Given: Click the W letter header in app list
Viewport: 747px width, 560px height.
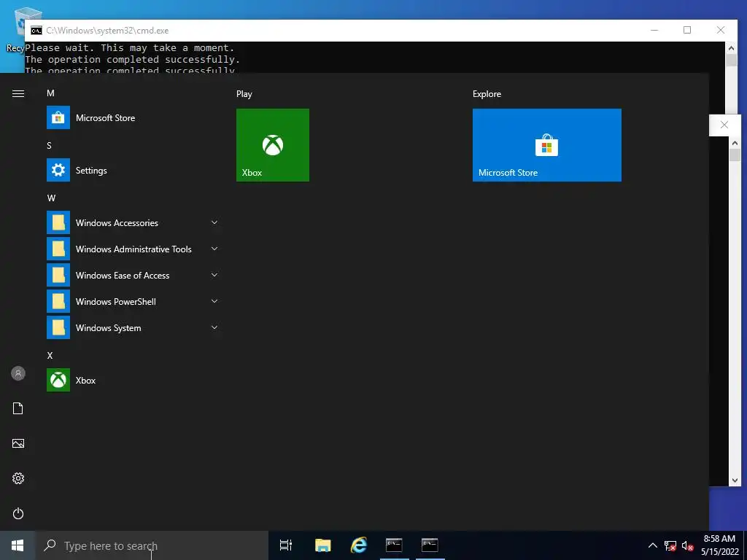Looking at the screenshot, I should click(x=52, y=198).
